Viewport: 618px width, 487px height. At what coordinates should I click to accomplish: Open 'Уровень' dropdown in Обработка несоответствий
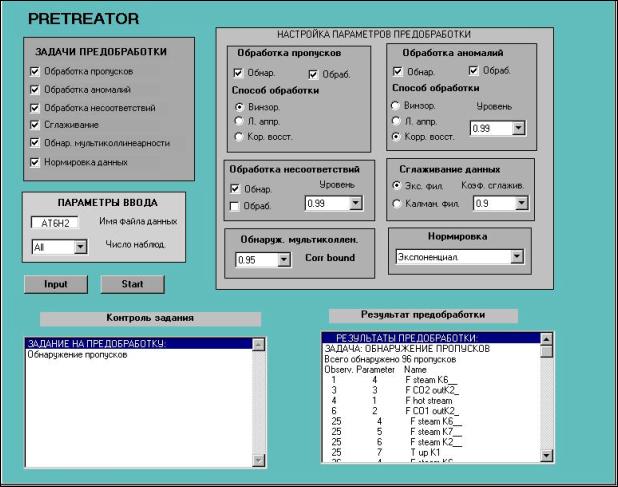tap(356, 203)
